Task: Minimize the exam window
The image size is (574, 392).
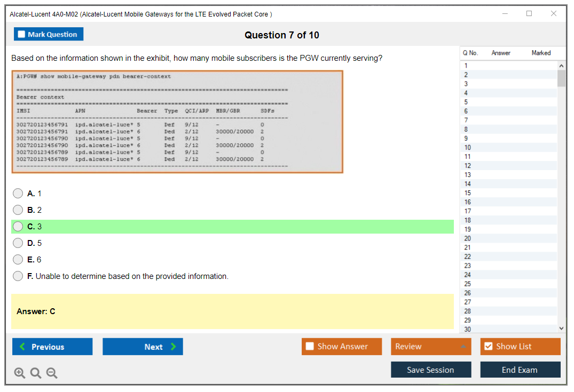Action: [505, 14]
